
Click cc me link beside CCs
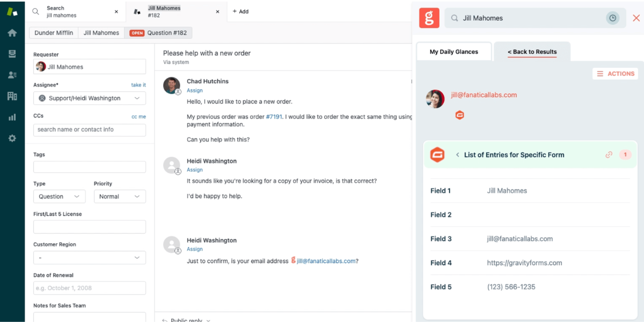pyautogui.click(x=138, y=116)
